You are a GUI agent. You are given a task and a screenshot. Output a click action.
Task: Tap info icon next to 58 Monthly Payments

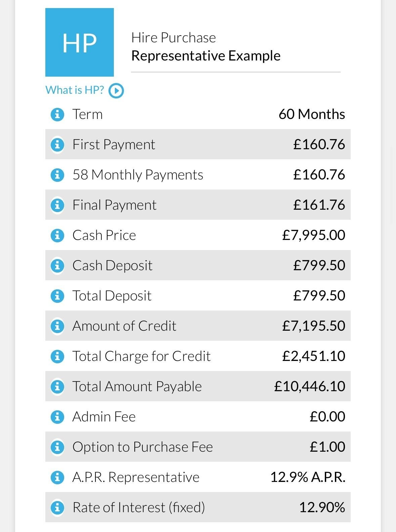click(57, 175)
